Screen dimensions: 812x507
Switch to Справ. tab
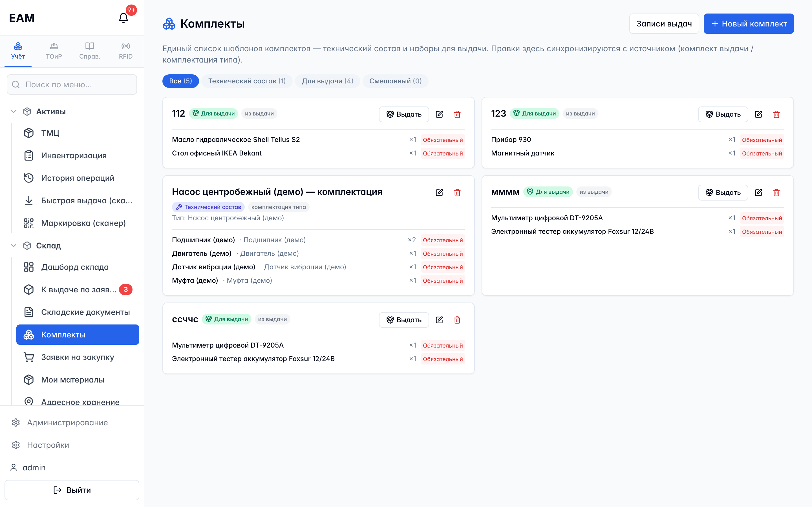[x=90, y=51]
